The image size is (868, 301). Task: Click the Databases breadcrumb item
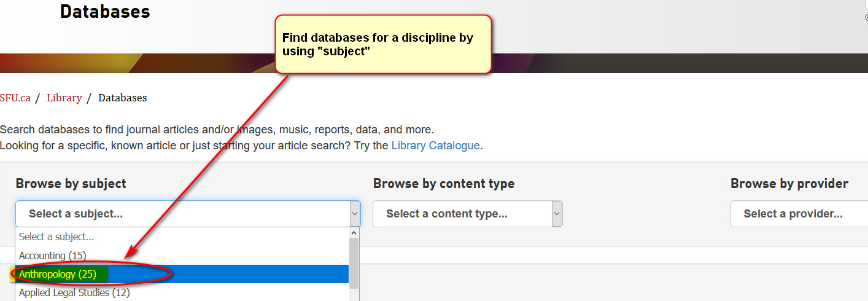(123, 98)
